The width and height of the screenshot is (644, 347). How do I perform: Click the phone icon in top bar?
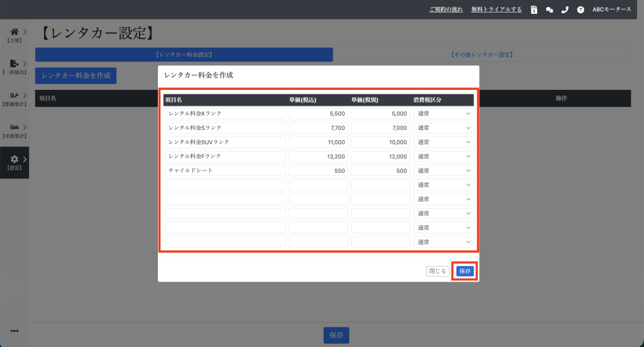point(564,9)
